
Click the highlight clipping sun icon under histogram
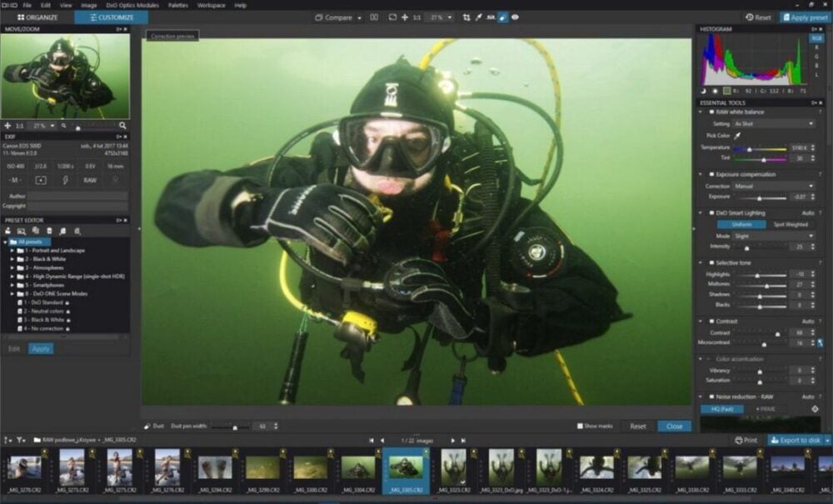coord(715,92)
